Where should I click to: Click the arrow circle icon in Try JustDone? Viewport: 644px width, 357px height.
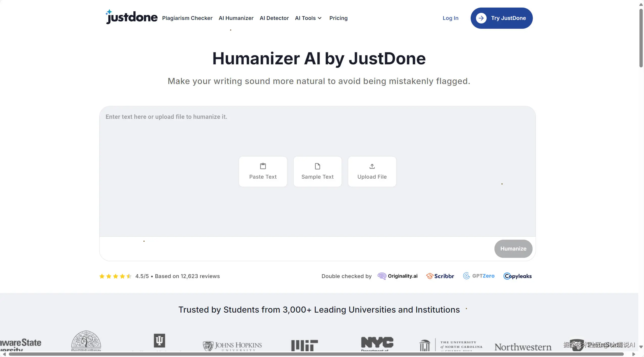tap(481, 18)
